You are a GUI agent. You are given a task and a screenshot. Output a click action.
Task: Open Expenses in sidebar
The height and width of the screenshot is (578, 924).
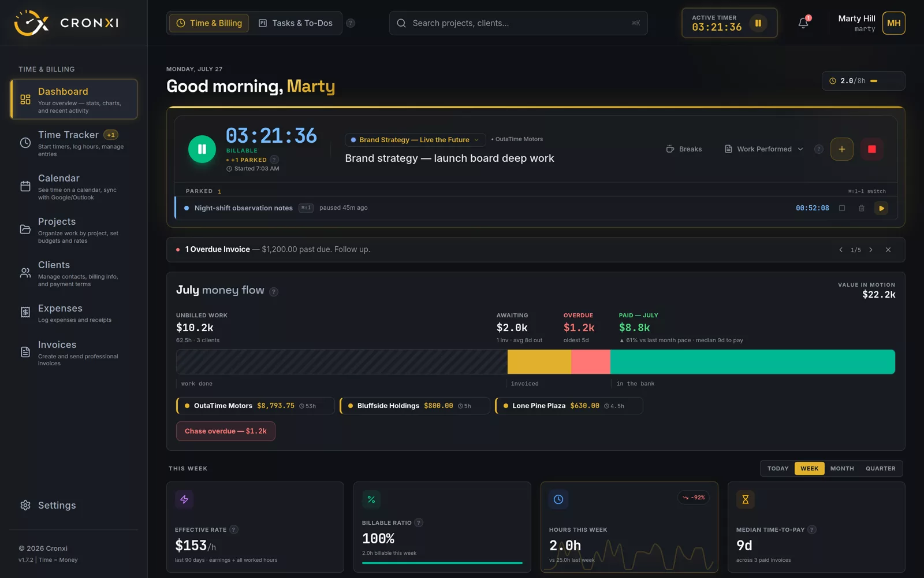(x=74, y=313)
